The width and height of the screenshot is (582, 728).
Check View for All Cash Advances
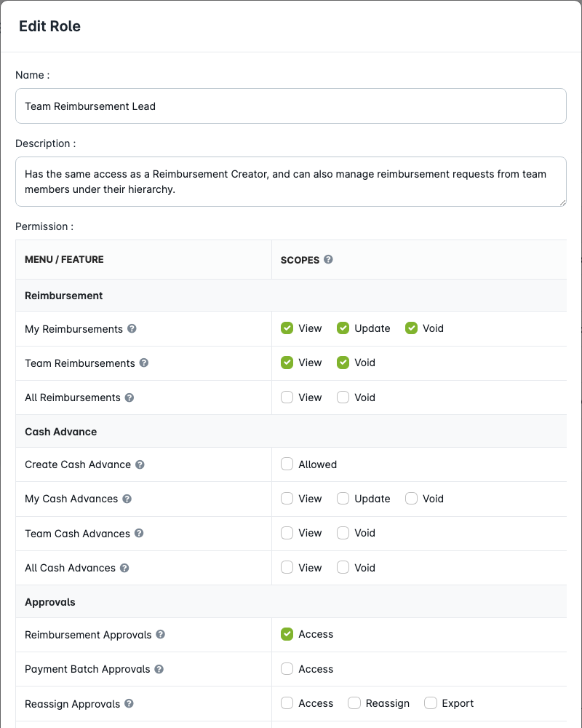coord(287,568)
